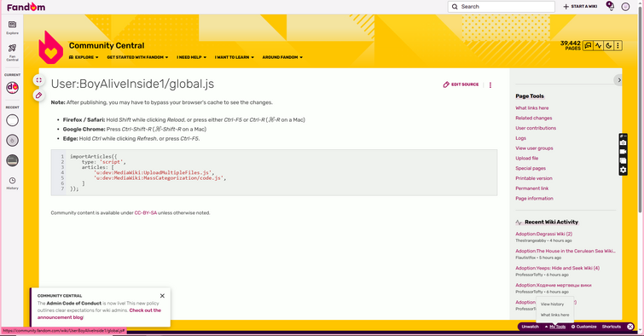
Task: Click Customize in the bottom toolbar
Action: click(583, 327)
